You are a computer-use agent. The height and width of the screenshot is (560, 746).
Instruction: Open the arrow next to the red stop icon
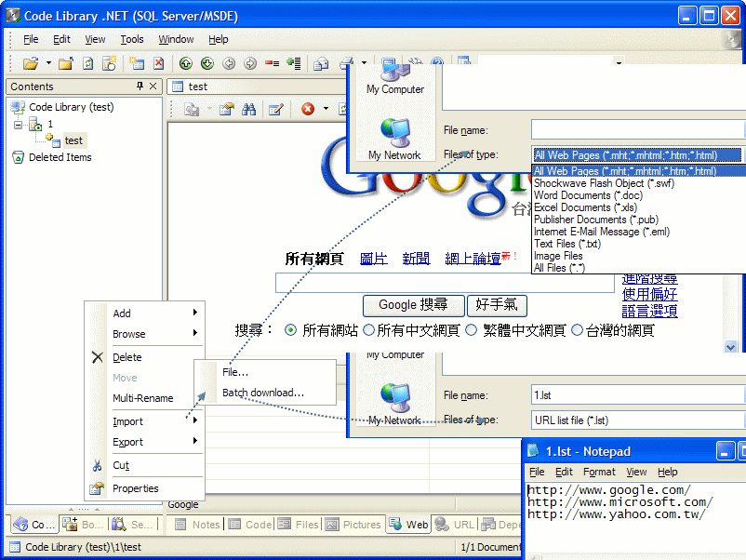[x=326, y=109]
